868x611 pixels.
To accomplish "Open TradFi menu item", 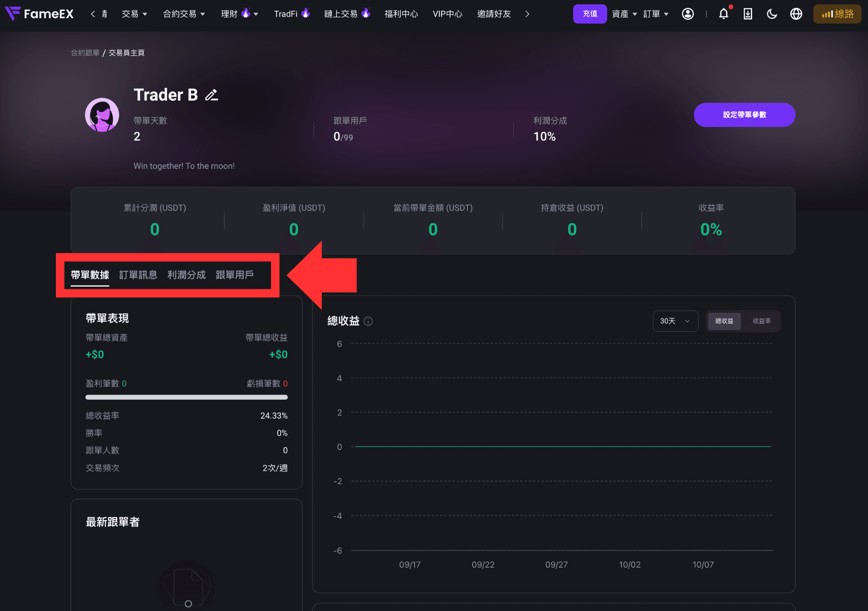I will pos(291,14).
